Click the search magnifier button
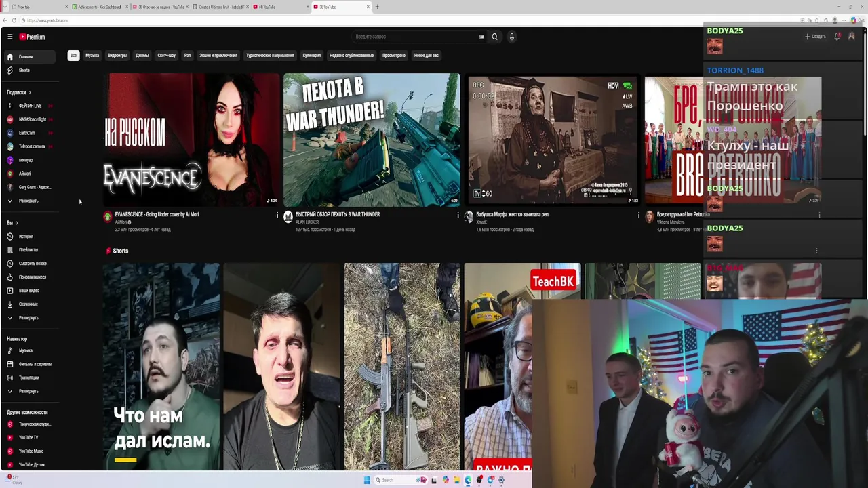Image resolution: width=868 pixels, height=488 pixels. click(x=494, y=37)
